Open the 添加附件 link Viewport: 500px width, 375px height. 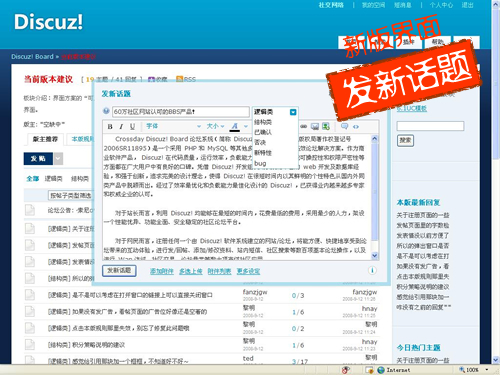coord(162,271)
